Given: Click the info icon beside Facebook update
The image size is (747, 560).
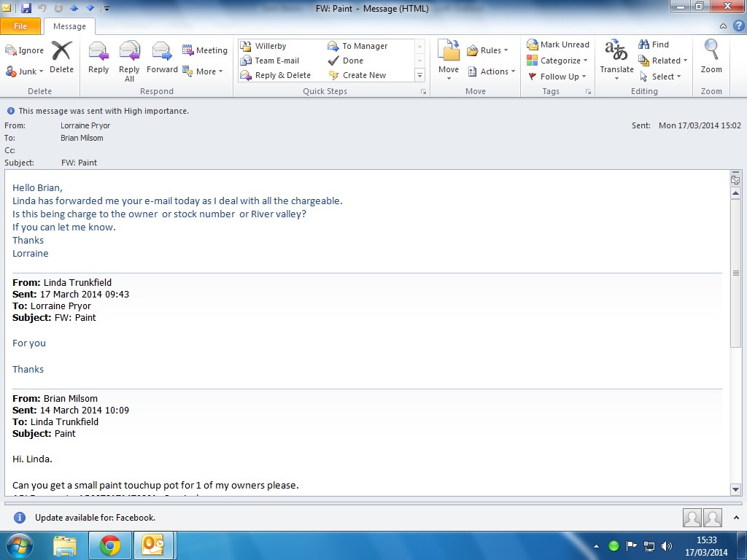Looking at the screenshot, I should 20,518.
